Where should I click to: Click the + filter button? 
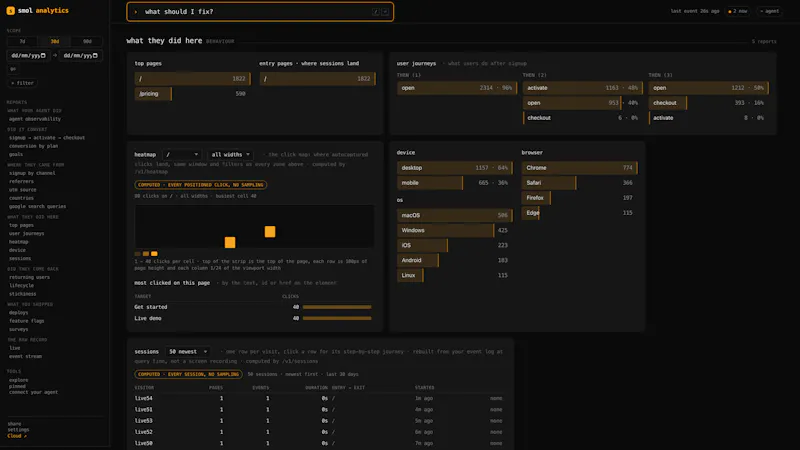(22, 83)
